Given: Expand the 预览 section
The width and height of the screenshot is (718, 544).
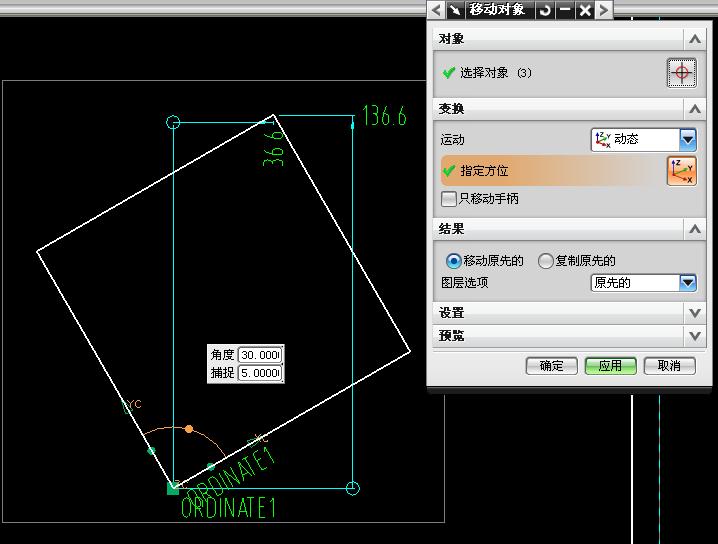Looking at the screenshot, I should pos(695,336).
